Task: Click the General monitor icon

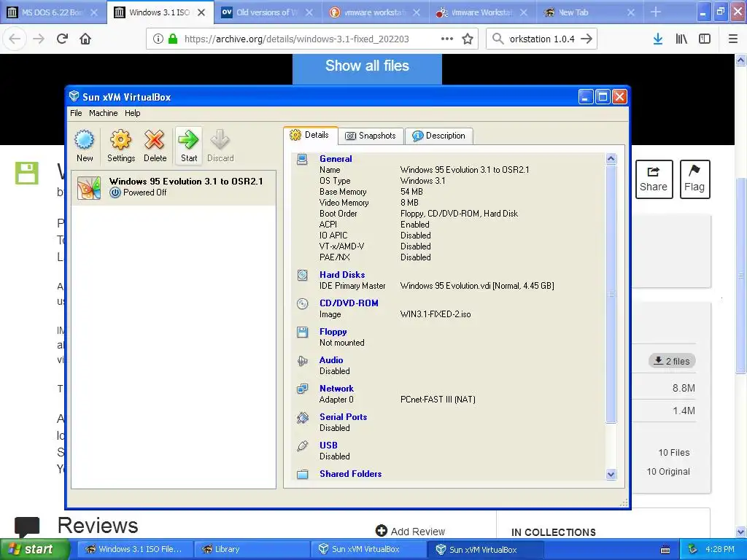Action: (302, 159)
